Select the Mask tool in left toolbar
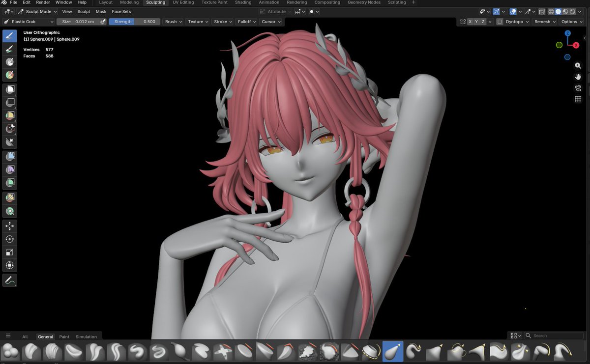 [10, 62]
